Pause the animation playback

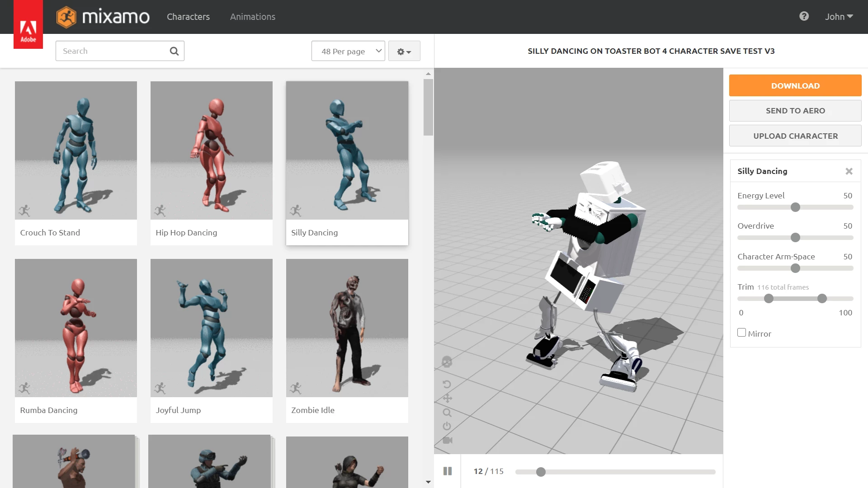(x=448, y=471)
